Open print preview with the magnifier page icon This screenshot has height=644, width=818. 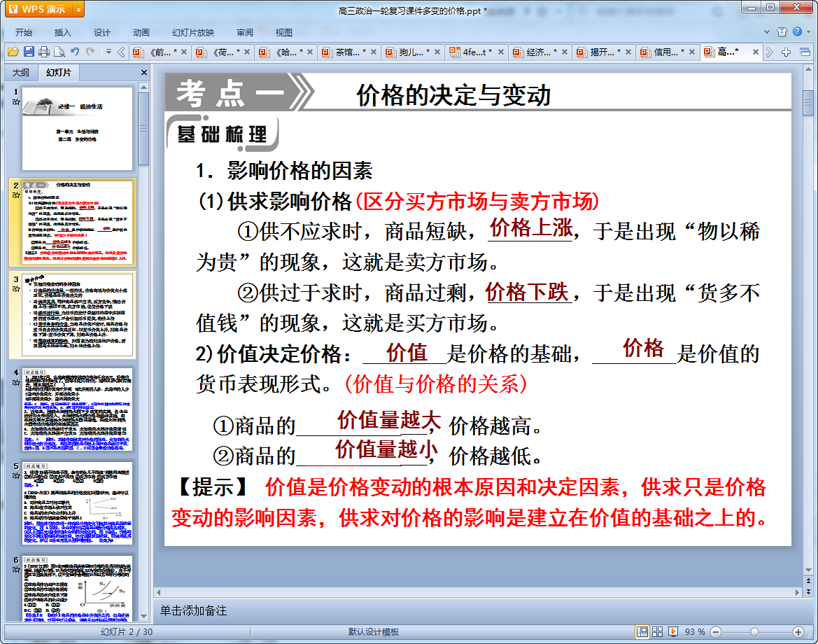coord(59,52)
